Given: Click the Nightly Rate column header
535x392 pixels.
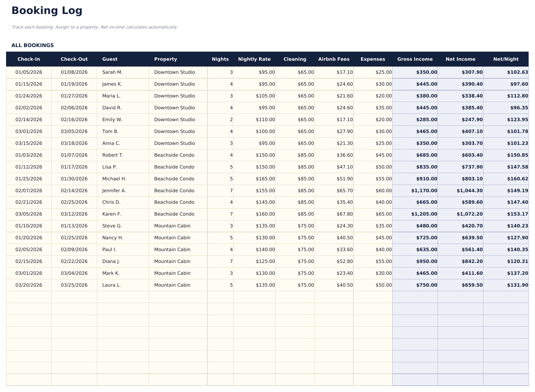Looking at the screenshot, I should click(x=255, y=59).
